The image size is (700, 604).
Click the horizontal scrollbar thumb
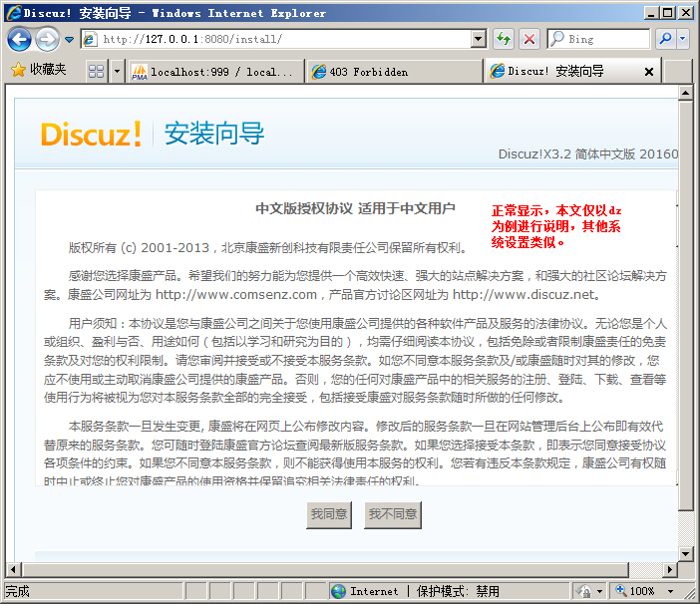coord(326,569)
